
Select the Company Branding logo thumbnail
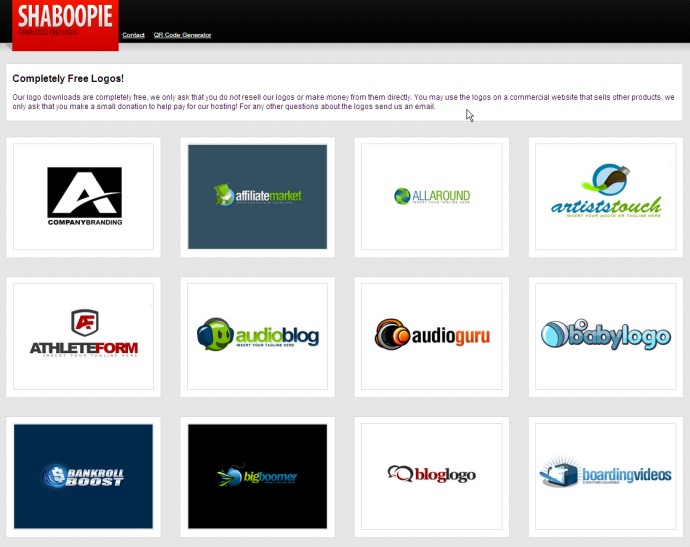(x=83, y=197)
